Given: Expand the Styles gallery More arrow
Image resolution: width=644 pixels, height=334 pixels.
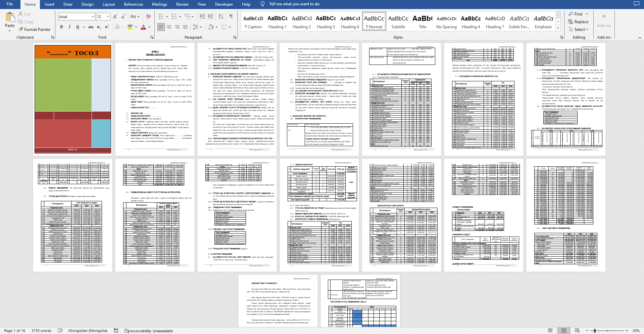Looking at the screenshot, I should pos(558,28).
